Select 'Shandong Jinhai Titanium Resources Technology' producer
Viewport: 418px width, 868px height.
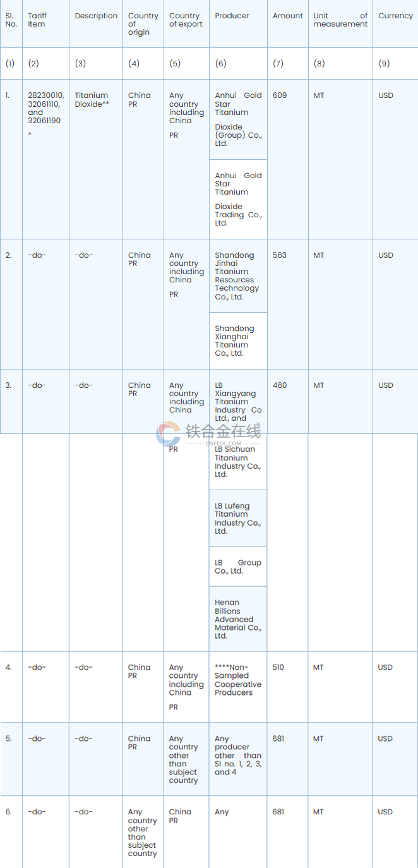click(x=237, y=276)
